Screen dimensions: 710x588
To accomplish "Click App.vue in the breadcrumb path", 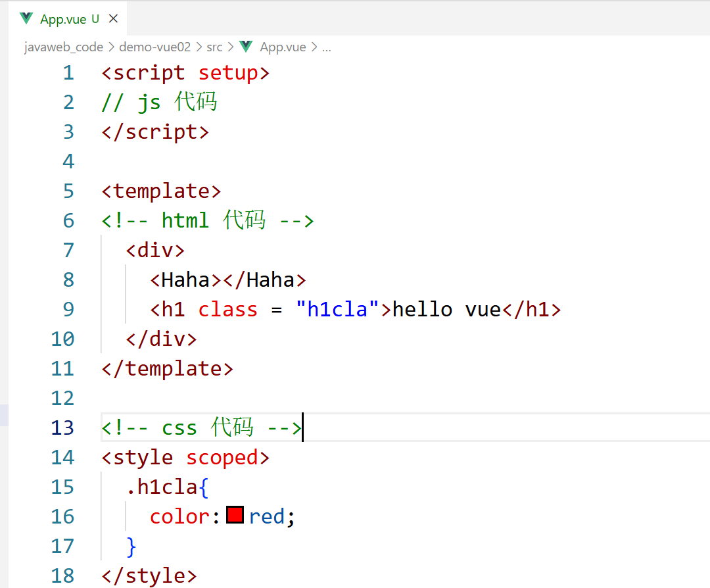I will 283,47.
